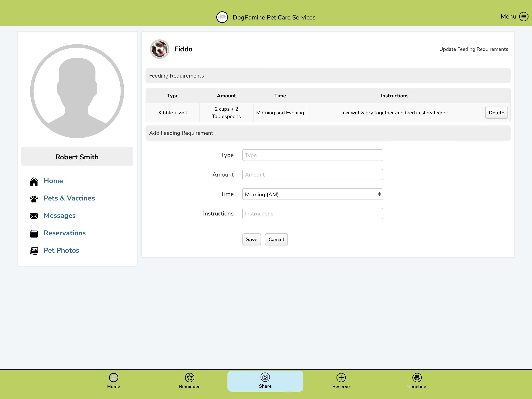
Task: Click the Add Feeding Requirement section header
Action: [328, 133]
